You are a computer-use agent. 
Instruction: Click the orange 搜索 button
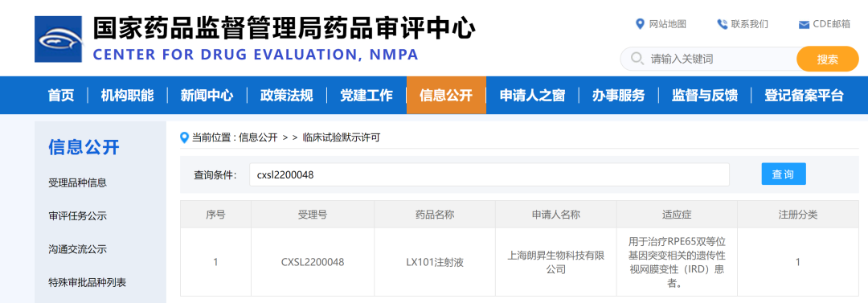827,59
